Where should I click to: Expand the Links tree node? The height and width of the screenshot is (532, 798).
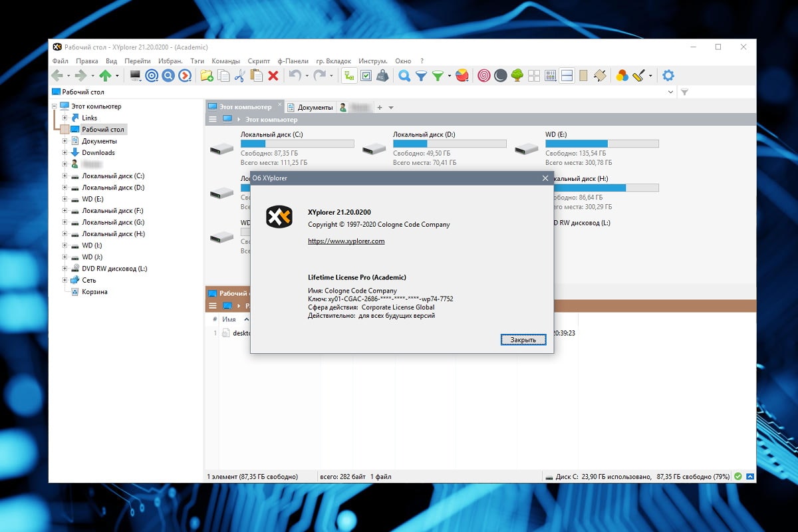[x=65, y=118]
